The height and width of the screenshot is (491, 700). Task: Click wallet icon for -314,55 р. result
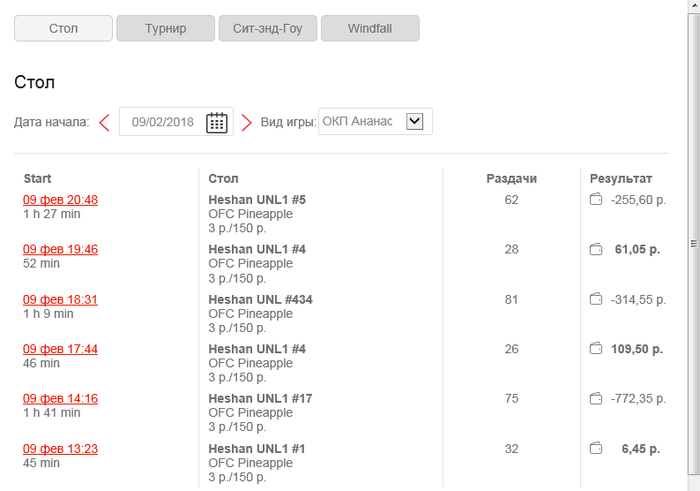pyautogui.click(x=596, y=299)
